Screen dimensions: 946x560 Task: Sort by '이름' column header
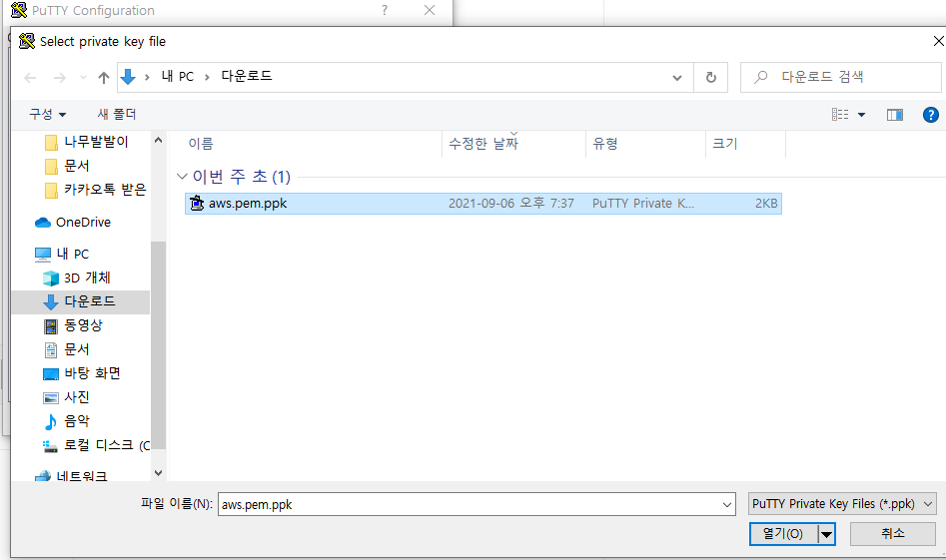click(201, 144)
